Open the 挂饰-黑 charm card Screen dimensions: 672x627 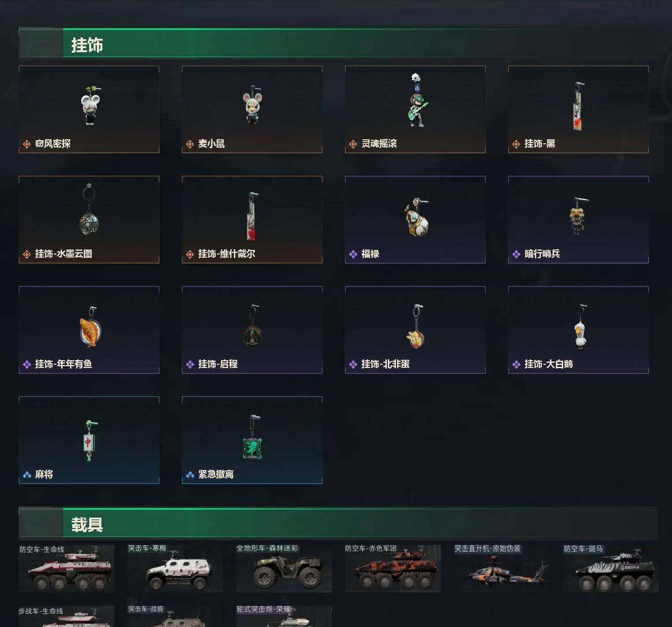[579, 109]
